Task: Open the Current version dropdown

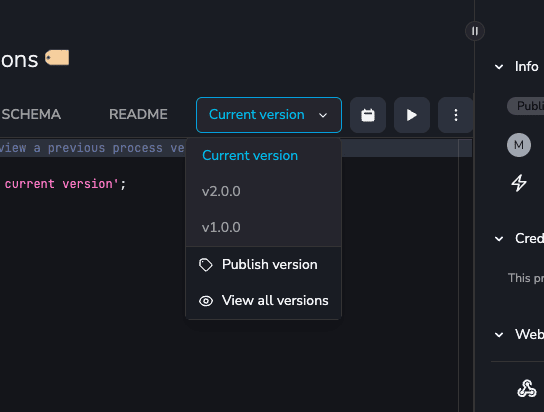Action: tap(269, 115)
